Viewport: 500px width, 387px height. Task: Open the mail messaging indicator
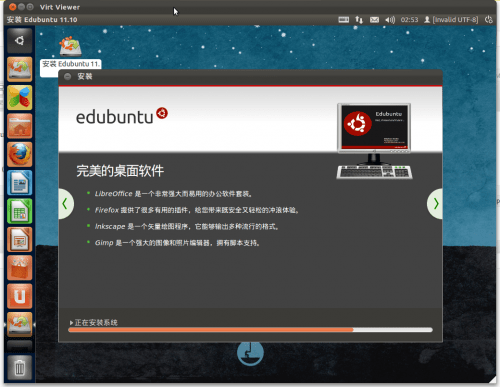pos(374,20)
